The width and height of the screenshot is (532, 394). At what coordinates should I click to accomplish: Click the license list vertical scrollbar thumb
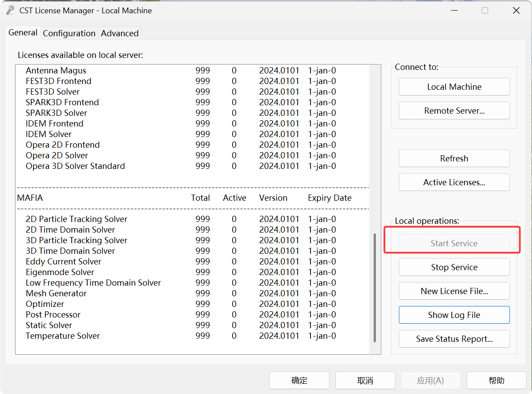point(375,287)
